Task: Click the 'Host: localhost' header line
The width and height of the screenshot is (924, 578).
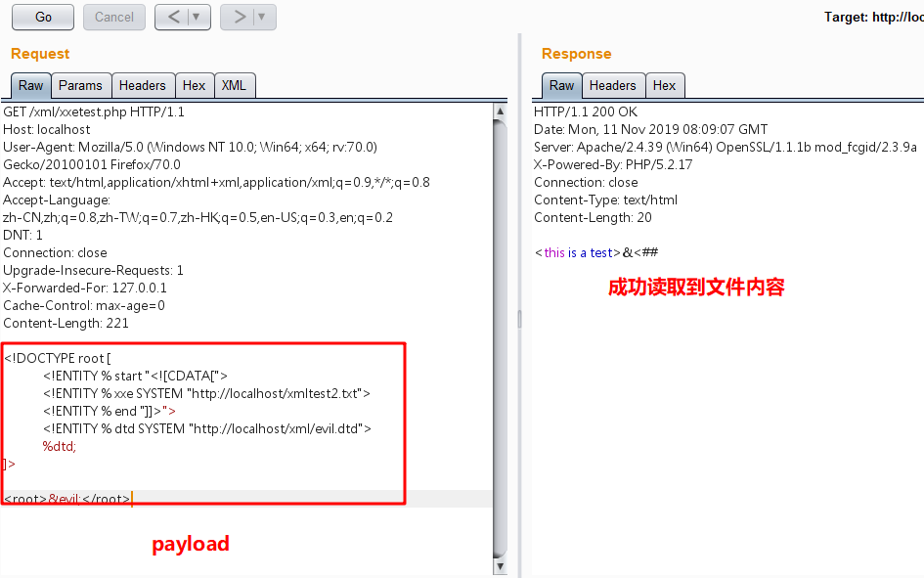Action: (47, 130)
